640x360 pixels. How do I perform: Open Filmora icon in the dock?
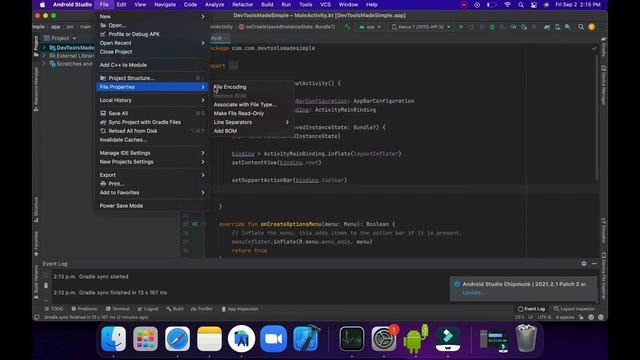pyautogui.click(x=448, y=339)
